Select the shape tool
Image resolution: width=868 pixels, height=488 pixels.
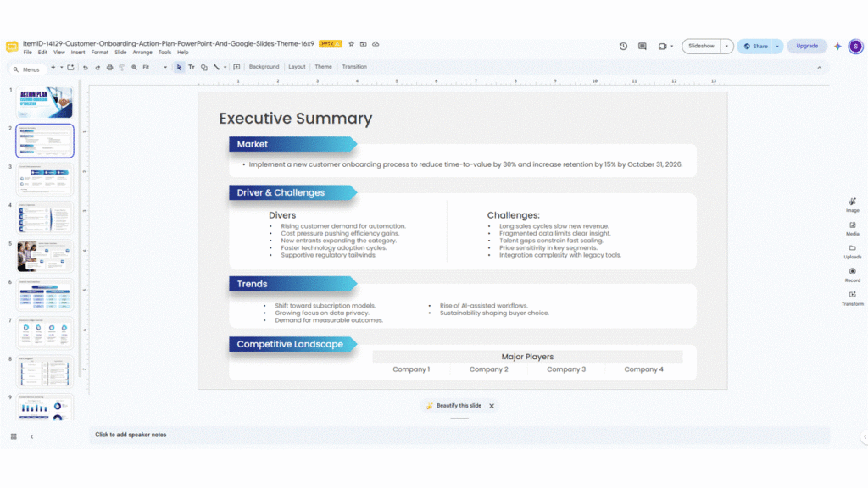[x=204, y=67]
